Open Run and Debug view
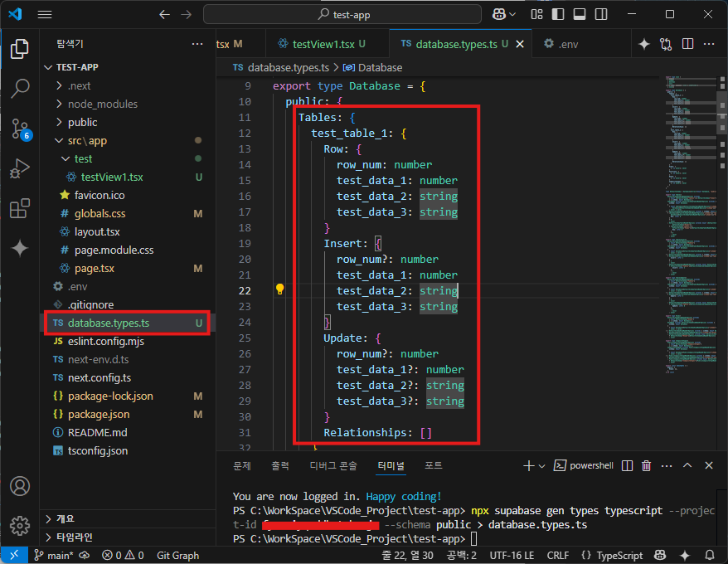Screen dimensions: 728x564 point(20,168)
